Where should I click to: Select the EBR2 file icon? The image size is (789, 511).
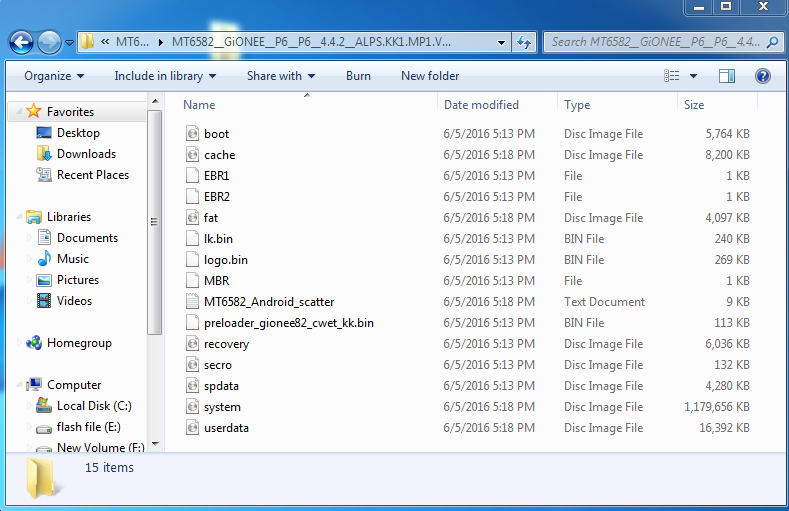(192, 197)
